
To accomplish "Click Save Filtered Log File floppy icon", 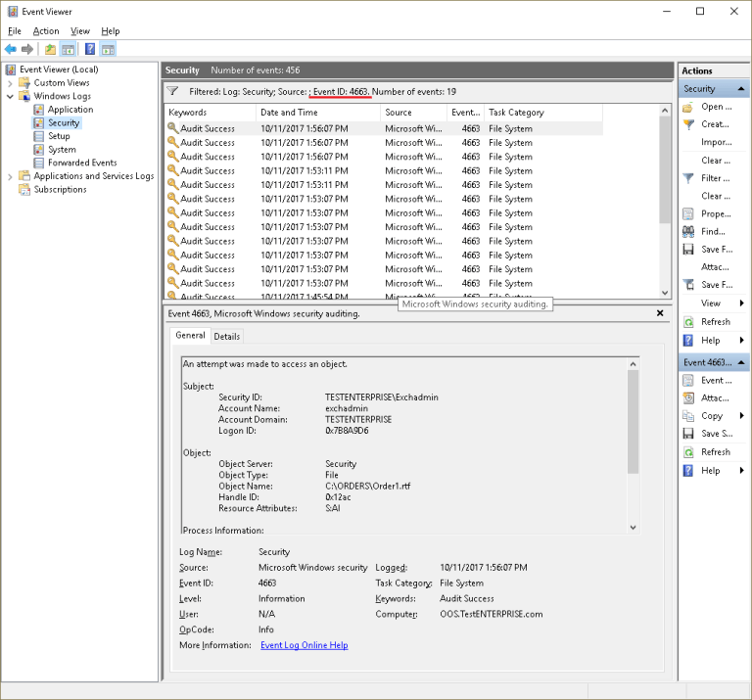I will pos(688,250).
